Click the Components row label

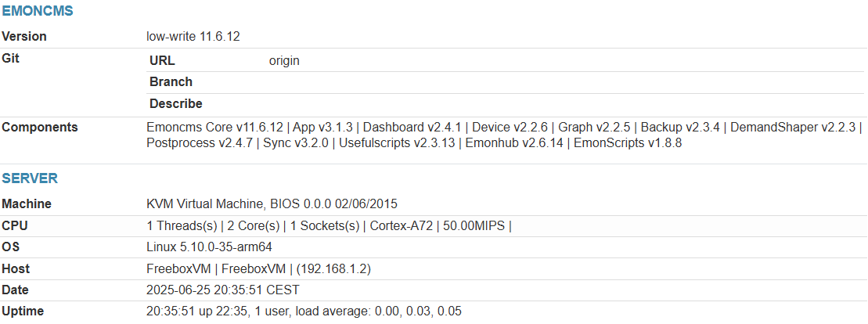tap(40, 128)
